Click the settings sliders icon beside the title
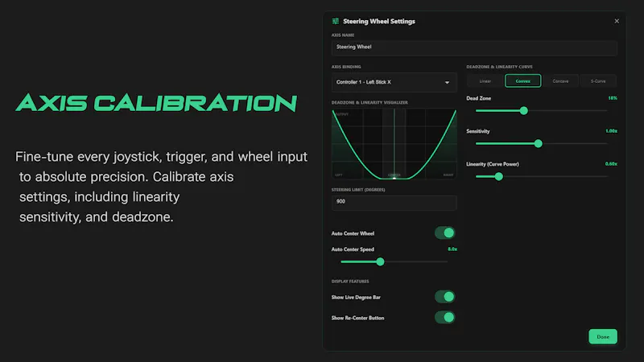 [336, 21]
